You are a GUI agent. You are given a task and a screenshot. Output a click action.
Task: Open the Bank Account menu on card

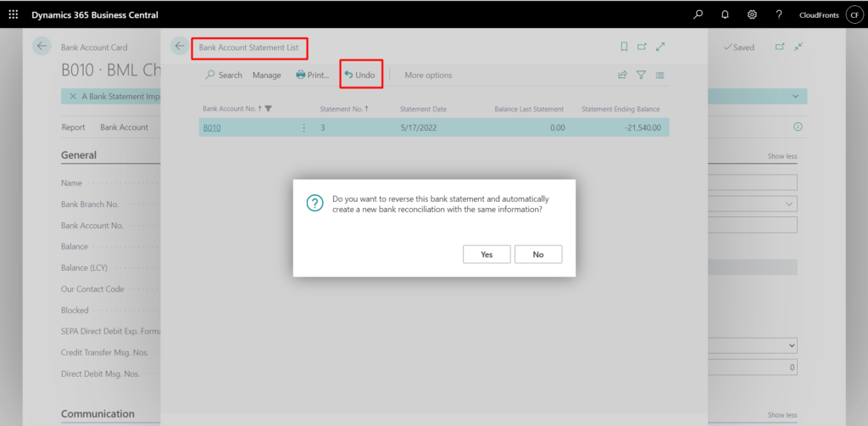(x=124, y=126)
